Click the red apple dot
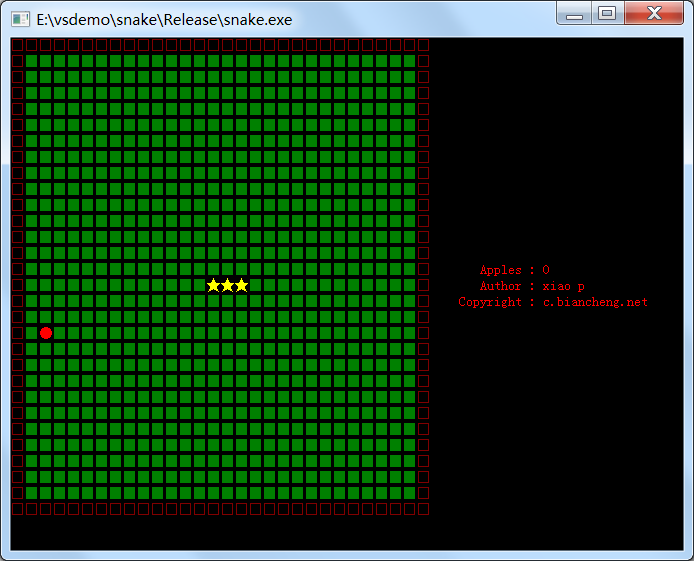Viewport: 694px width, 561px height. pyautogui.click(x=46, y=333)
